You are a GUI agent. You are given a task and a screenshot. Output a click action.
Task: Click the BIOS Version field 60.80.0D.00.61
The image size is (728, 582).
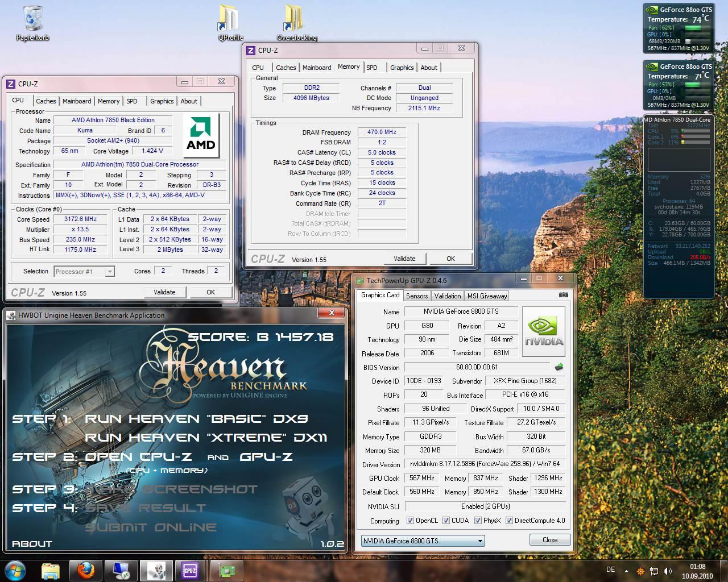click(477, 367)
